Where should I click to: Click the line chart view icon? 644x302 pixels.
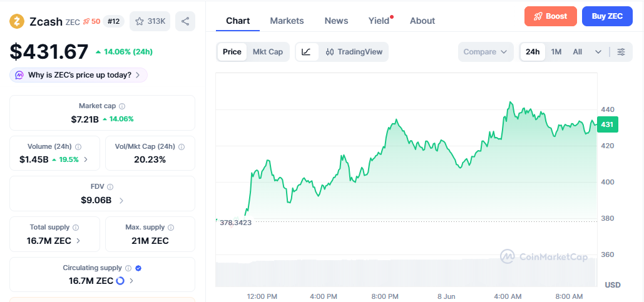tap(307, 52)
